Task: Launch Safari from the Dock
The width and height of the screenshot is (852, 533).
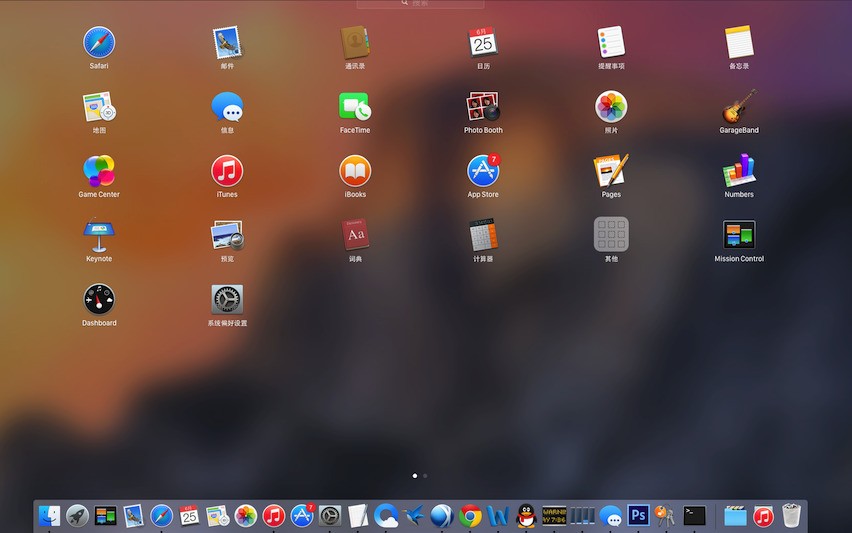Action: point(161,516)
